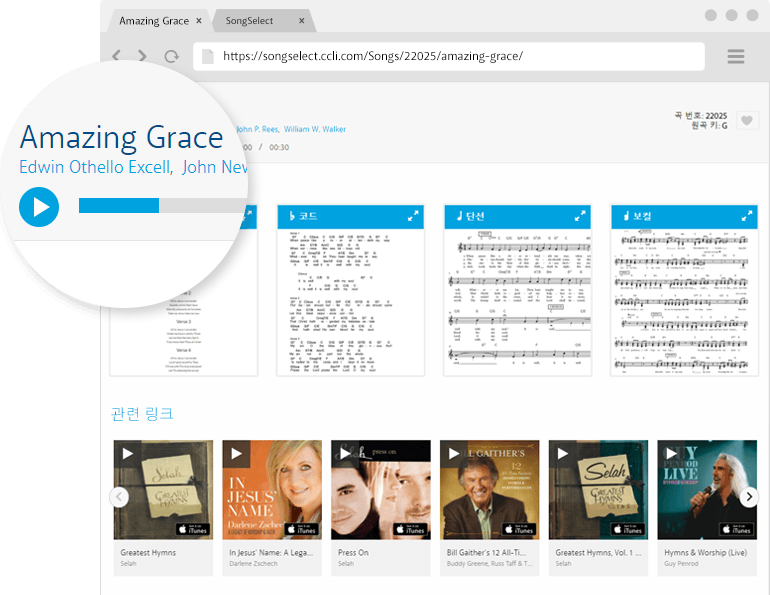The width and height of the screenshot is (770, 595).
Task: Click the 00:30 duration text
Action: tap(279, 147)
